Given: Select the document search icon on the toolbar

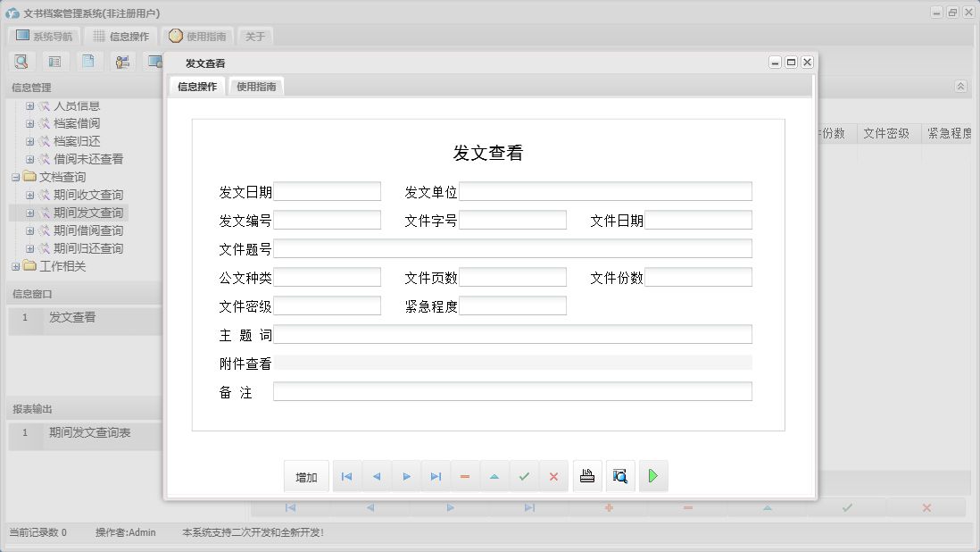Looking at the screenshot, I should tap(21, 61).
